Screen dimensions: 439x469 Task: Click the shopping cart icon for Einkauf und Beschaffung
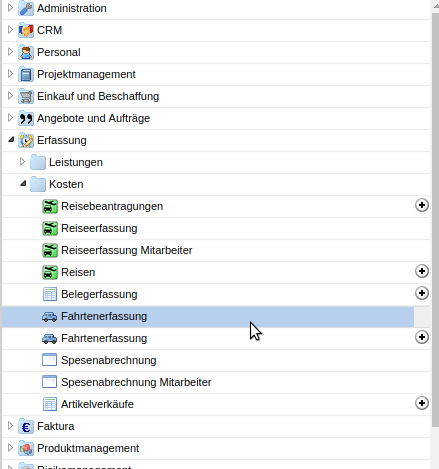click(26, 96)
